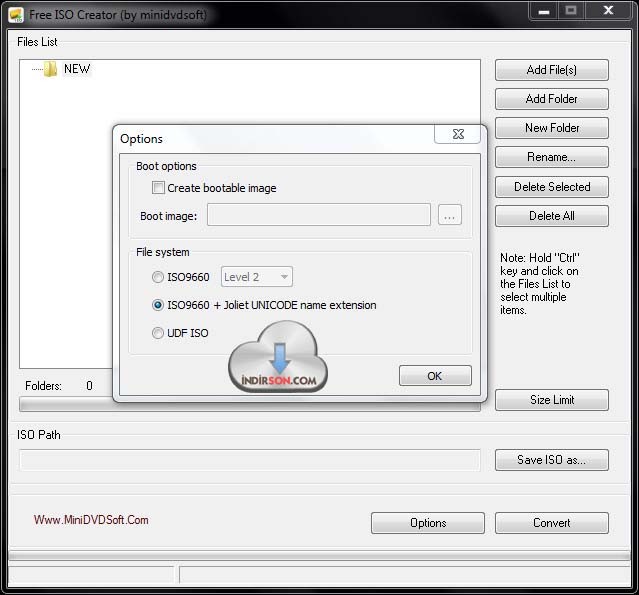
Task: Open Options from the main window
Action: click(x=428, y=523)
